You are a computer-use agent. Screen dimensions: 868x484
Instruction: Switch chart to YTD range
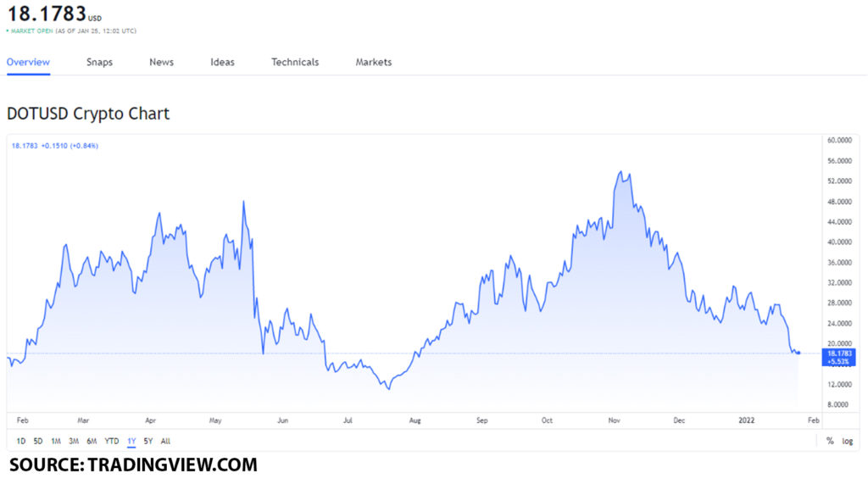(112, 442)
